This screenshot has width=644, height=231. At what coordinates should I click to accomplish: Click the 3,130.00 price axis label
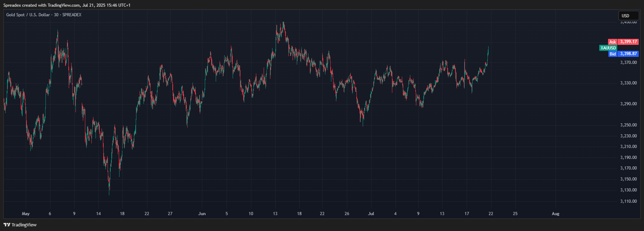point(628,190)
